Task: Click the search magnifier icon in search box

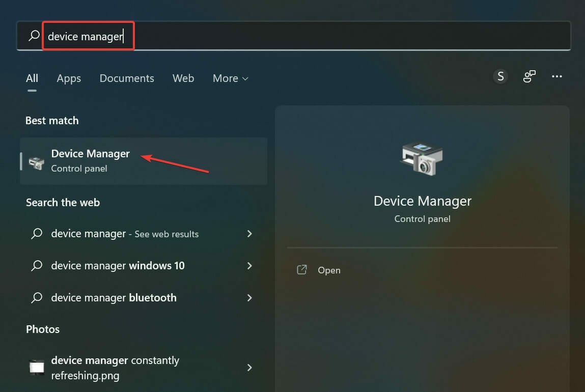Action: click(34, 36)
